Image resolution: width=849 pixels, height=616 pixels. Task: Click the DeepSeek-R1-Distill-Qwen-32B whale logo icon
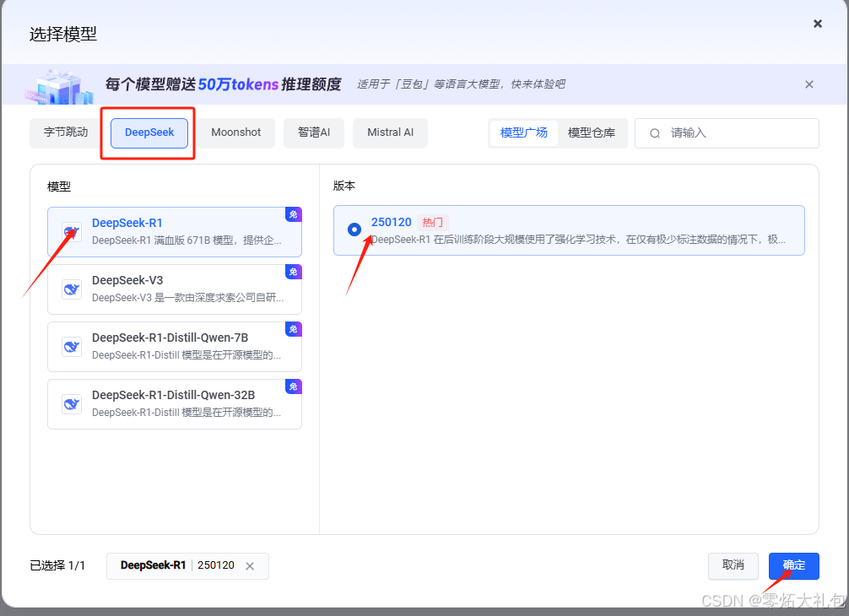(72, 404)
